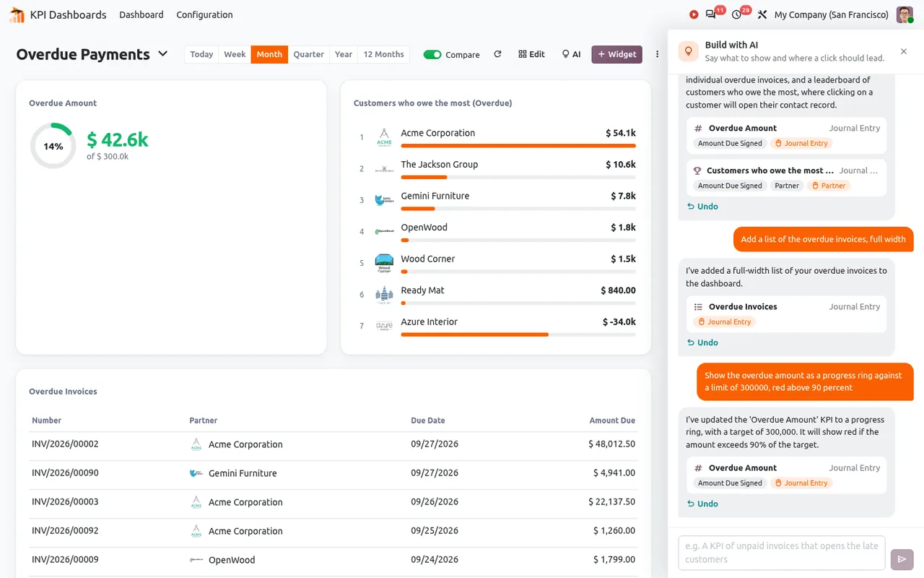The width and height of the screenshot is (924, 578).
Task: Click the Wood Corner logo in the leaderboard
Action: point(384,263)
